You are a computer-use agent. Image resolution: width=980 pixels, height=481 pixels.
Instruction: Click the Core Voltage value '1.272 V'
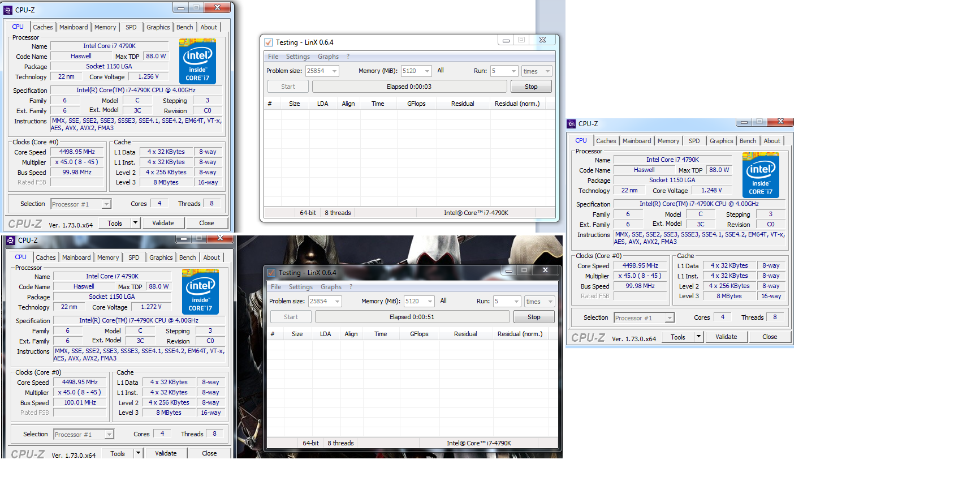151,307
